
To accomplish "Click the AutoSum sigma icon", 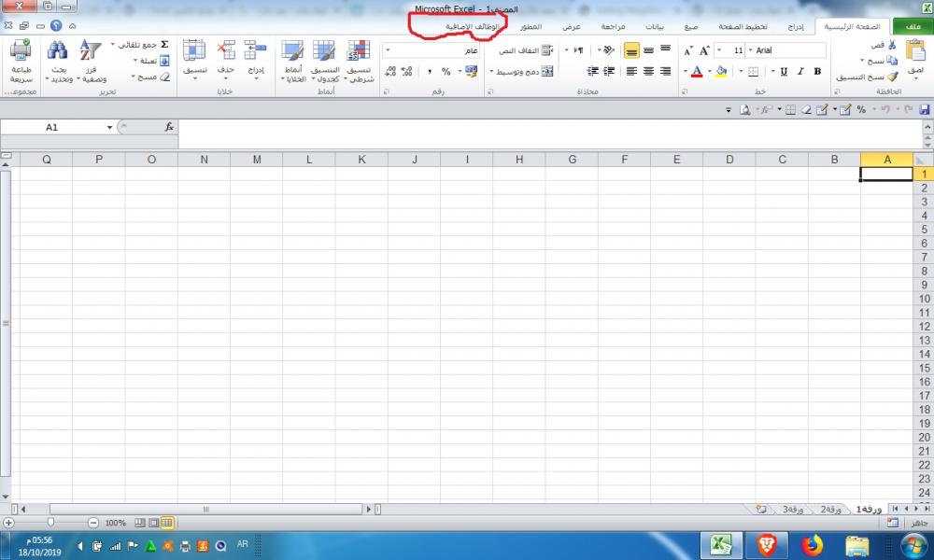I will click(x=164, y=44).
